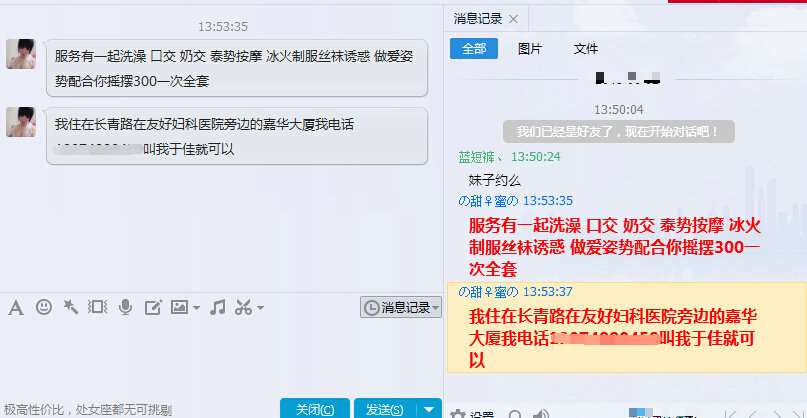The image size is (807, 418).
Task: Switch to the 文件 tab
Action: coord(586,49)
